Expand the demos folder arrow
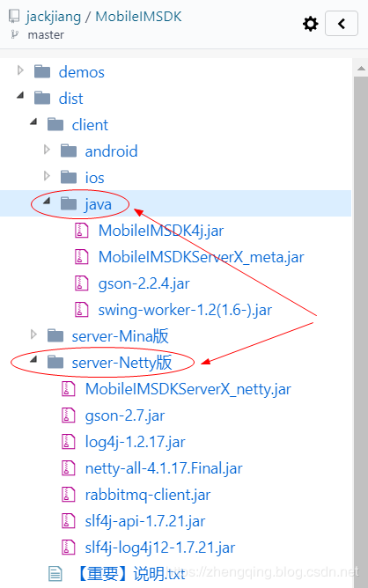The width and height of the screenshot is (368, 588). click(20, 70)
